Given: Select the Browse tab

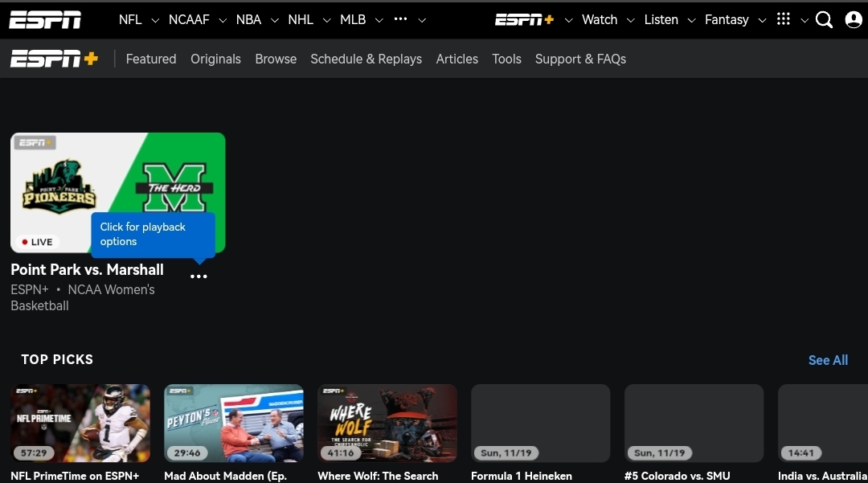Looking at the screenshot, I should pyautogui.click(x=276, y=59).
